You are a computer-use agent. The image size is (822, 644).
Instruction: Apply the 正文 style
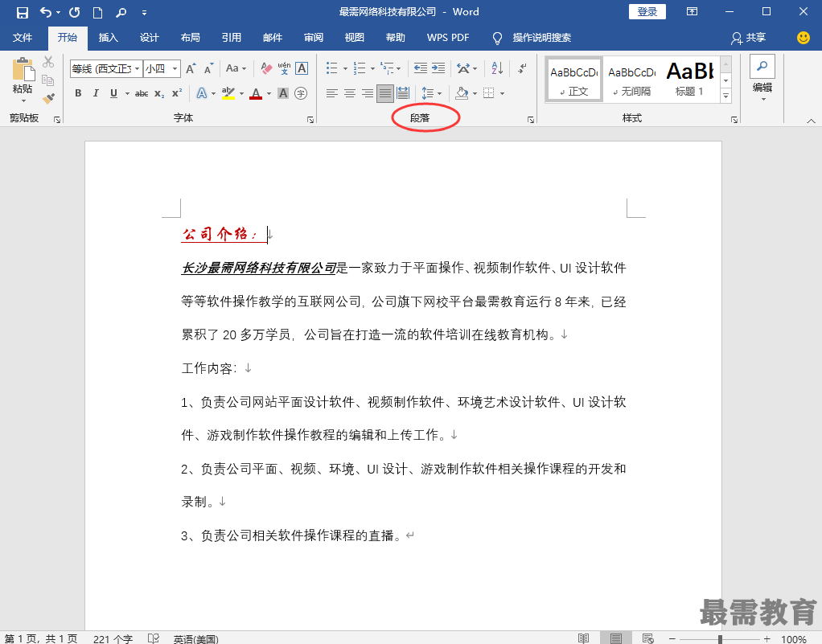[x=574, y=80]
